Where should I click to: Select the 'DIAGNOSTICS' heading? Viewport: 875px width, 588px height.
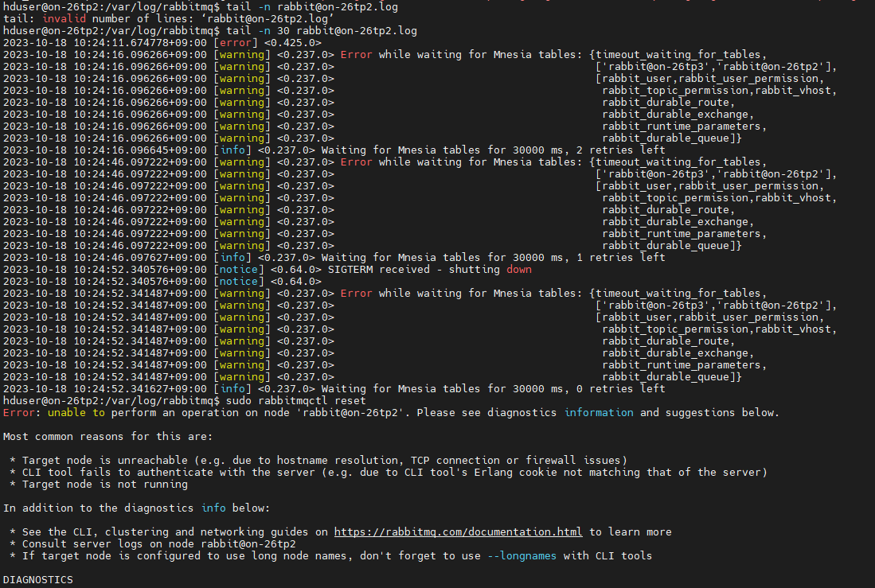point(38,580)
